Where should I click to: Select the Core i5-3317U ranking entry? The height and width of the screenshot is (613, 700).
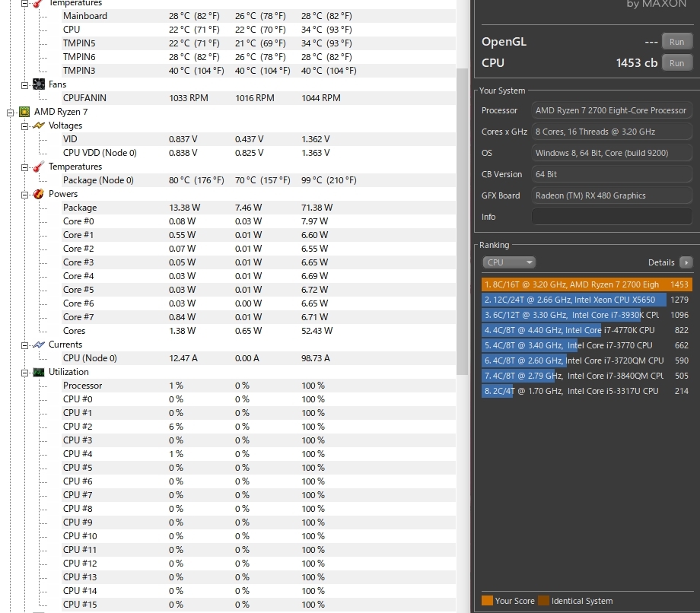coord(587,391)
